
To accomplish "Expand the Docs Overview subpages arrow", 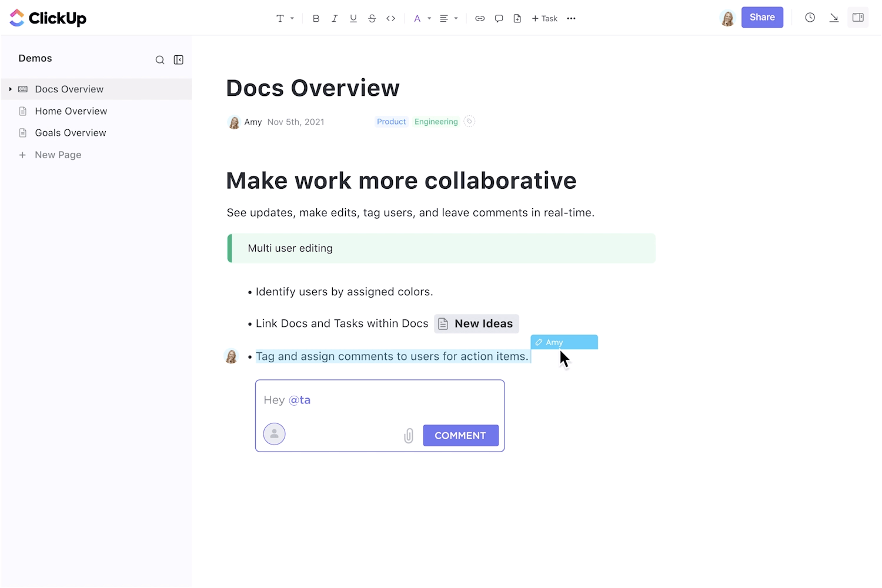I will (10, 89).
